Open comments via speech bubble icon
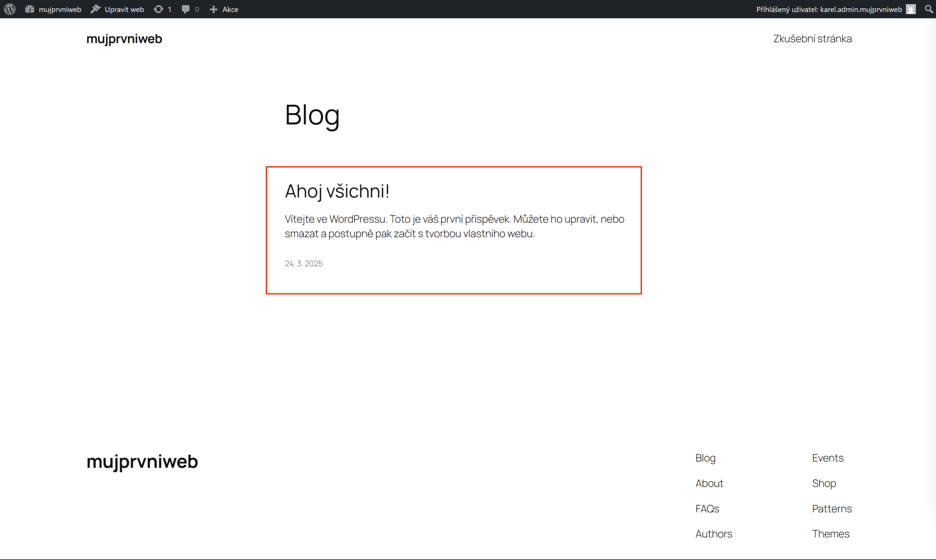Viewport: 936px width, 560px height. pos(187,9)
